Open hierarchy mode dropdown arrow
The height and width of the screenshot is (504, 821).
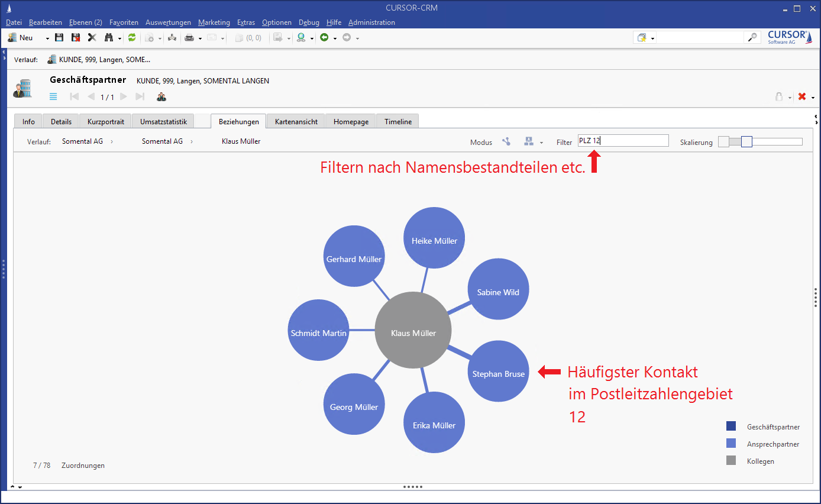[541, 143]
